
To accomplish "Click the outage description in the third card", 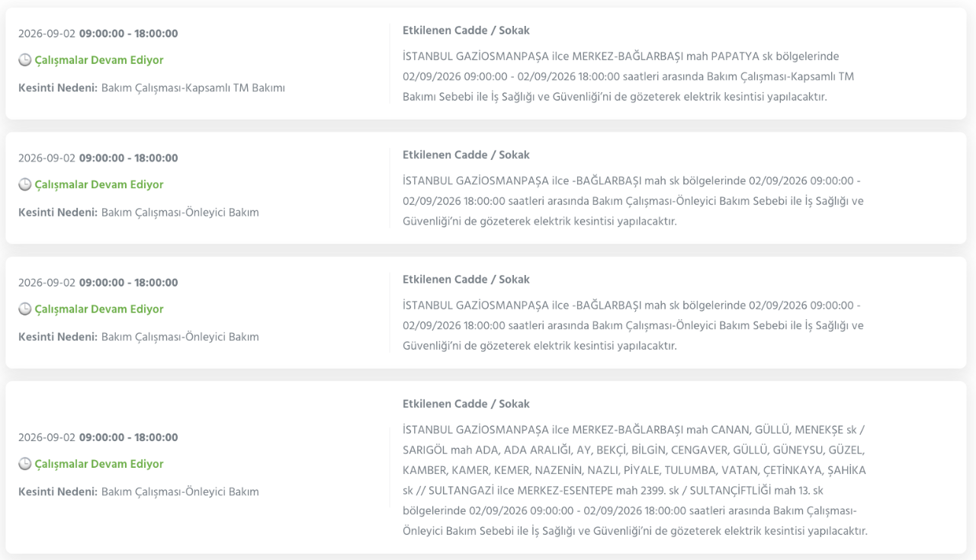I will point(633,325).
